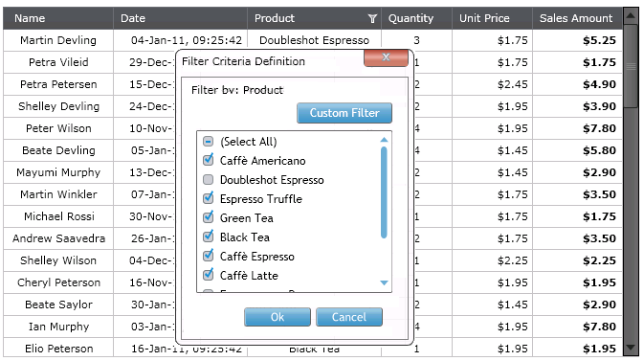Sort by the Quantity column header
The width and height of the screenshot is (644, 361).
[x=416, y=18]
